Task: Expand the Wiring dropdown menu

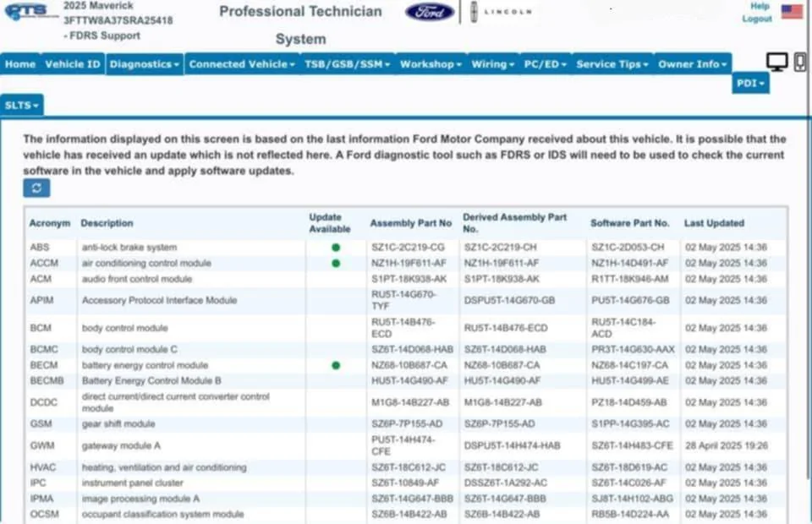Action: tap(492, 64)
